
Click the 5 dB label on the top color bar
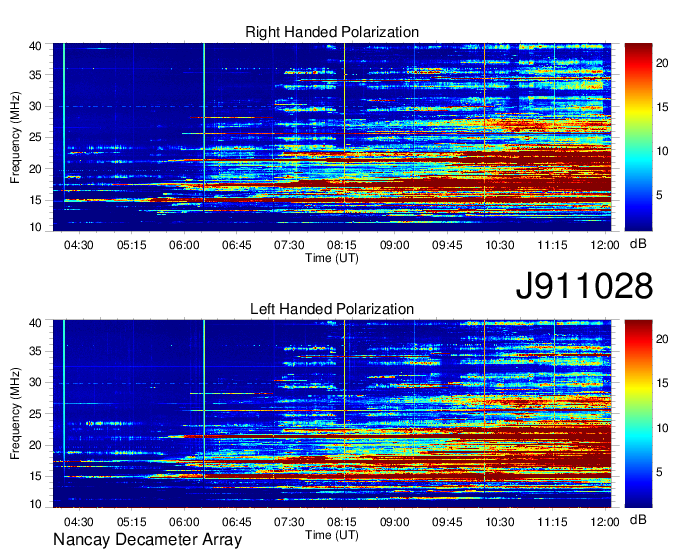click(x=659, y=195)
